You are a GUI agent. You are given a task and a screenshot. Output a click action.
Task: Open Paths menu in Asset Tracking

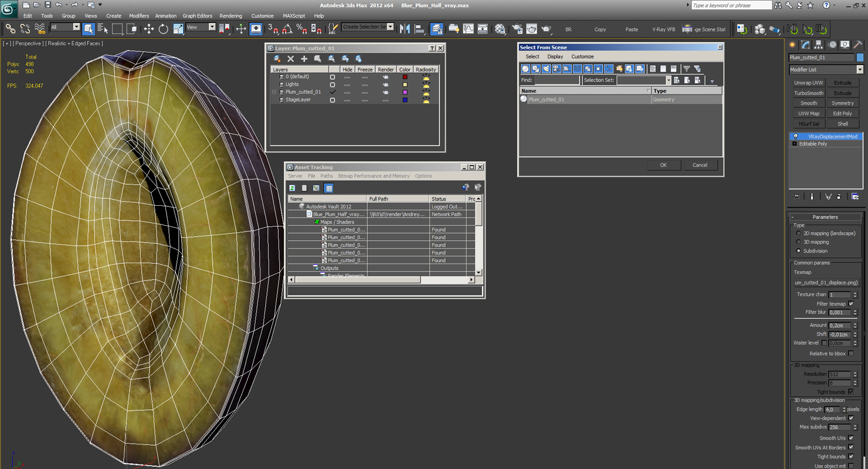(x=327, y=176)
